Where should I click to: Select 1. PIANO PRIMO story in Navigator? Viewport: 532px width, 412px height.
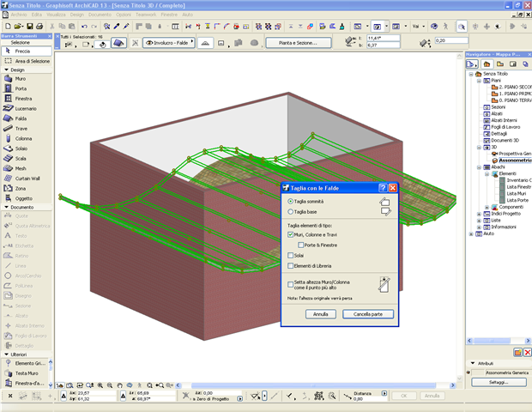click(515, 94)
